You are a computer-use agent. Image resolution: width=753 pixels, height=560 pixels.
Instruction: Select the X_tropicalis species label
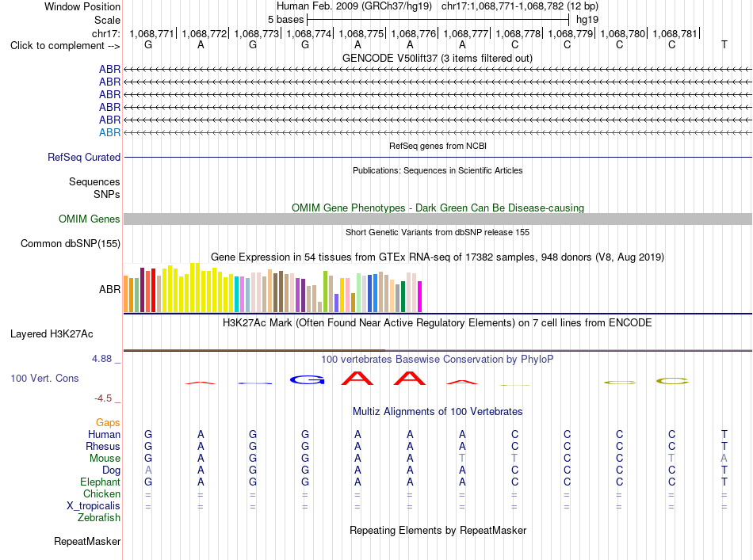click(x=94, y=506)
